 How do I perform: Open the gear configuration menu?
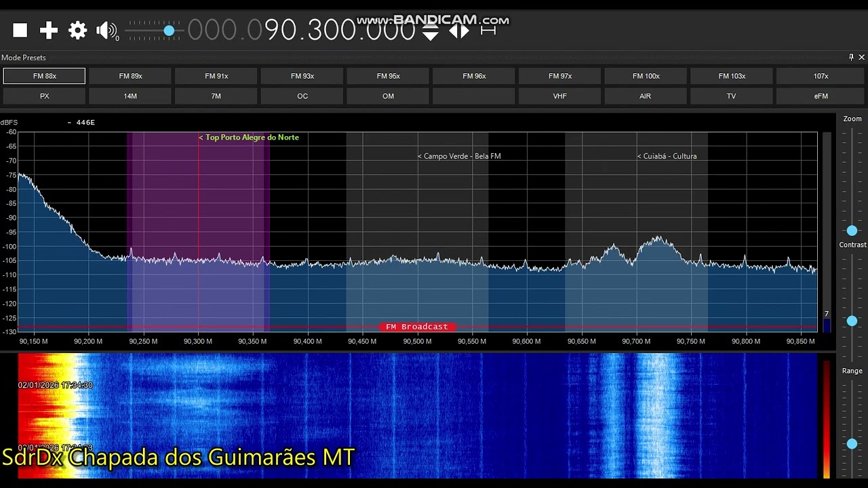78,30
